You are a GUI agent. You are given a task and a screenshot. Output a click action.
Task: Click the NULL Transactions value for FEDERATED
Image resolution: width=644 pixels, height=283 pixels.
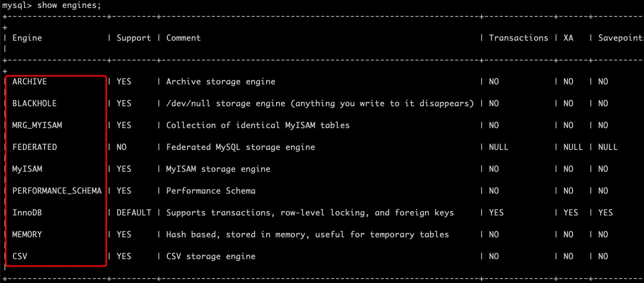pos(499,147)
